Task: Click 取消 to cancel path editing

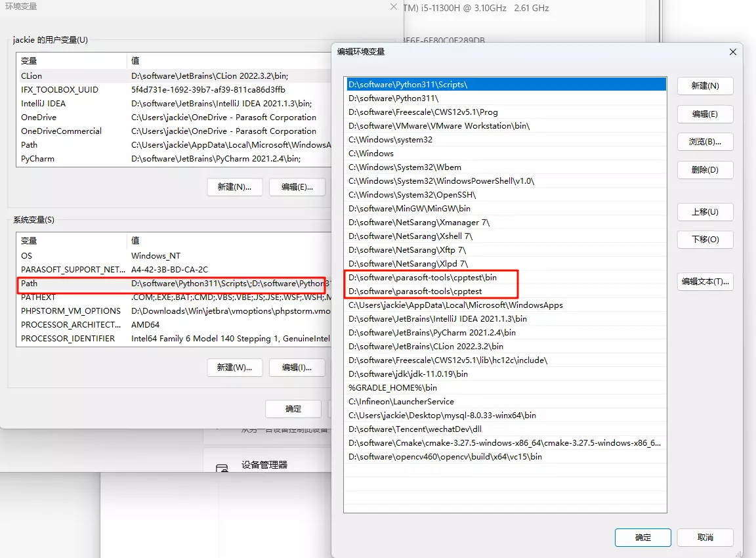Action: pyautogui.click(x=705, y=537)
